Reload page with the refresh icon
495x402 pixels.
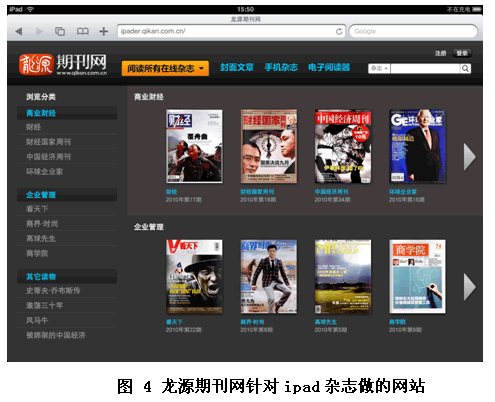(339, 31)
